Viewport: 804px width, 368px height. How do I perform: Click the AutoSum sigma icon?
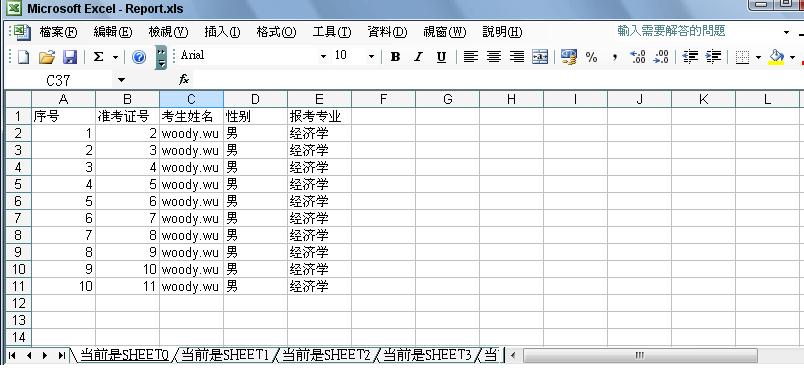click(99, 57)
